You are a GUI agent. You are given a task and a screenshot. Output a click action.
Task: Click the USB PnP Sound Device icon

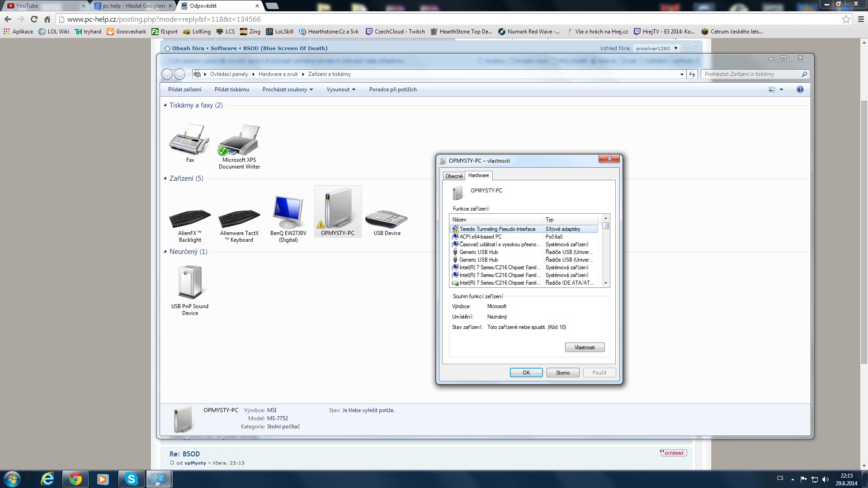[190, 283]
